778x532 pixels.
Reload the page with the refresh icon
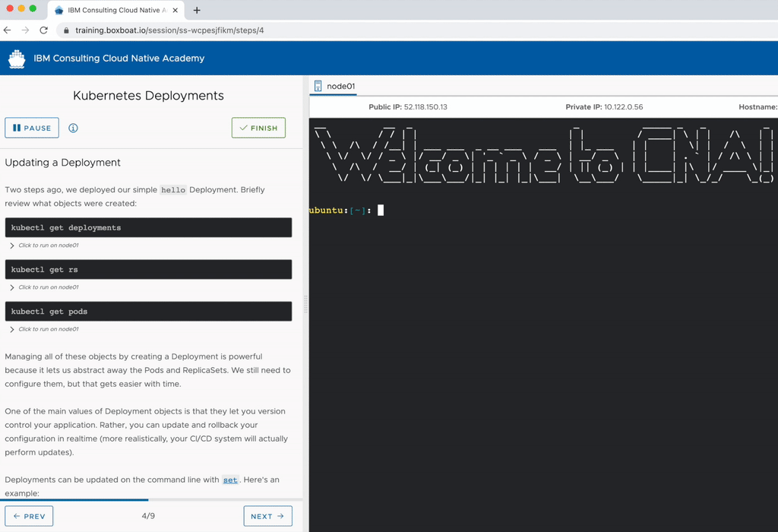point(43,28)
